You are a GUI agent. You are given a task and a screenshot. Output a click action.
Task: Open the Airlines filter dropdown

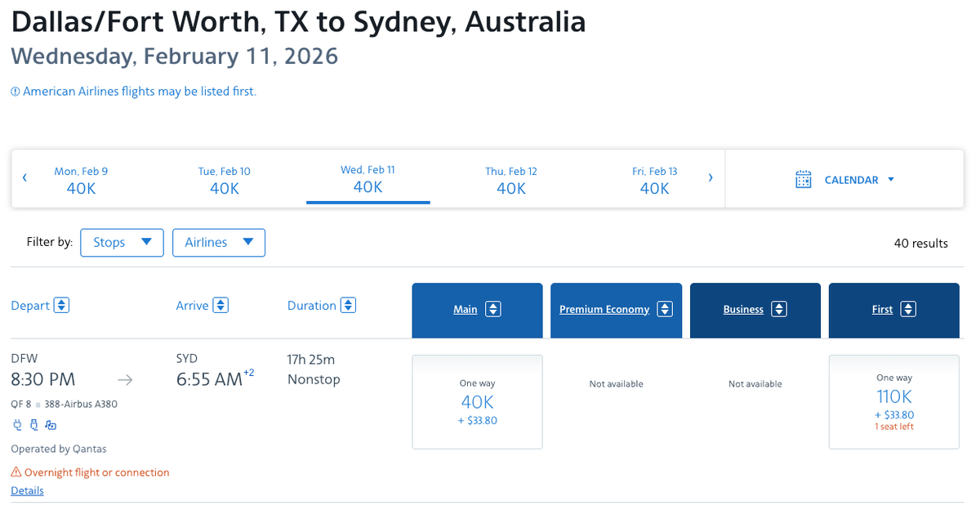click(x=219, y=242)
